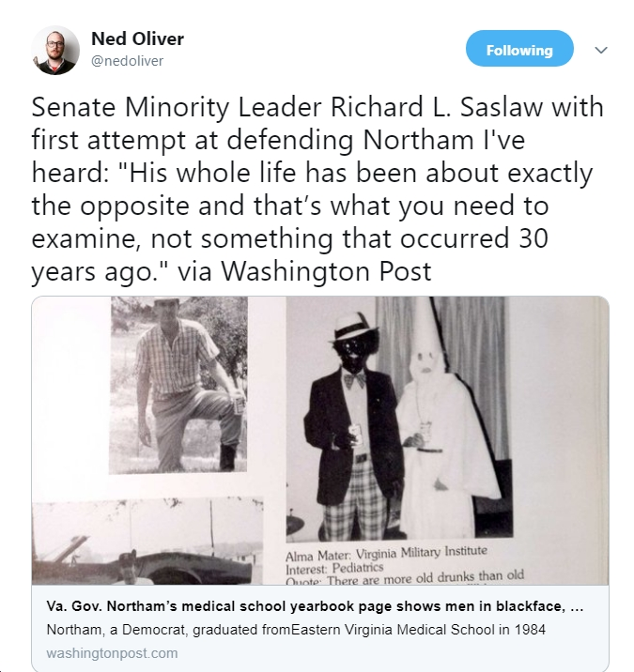634x672 pixels.
Task: Click the 'Quote: There are more old drunks' line
Action: click(404, 577)
